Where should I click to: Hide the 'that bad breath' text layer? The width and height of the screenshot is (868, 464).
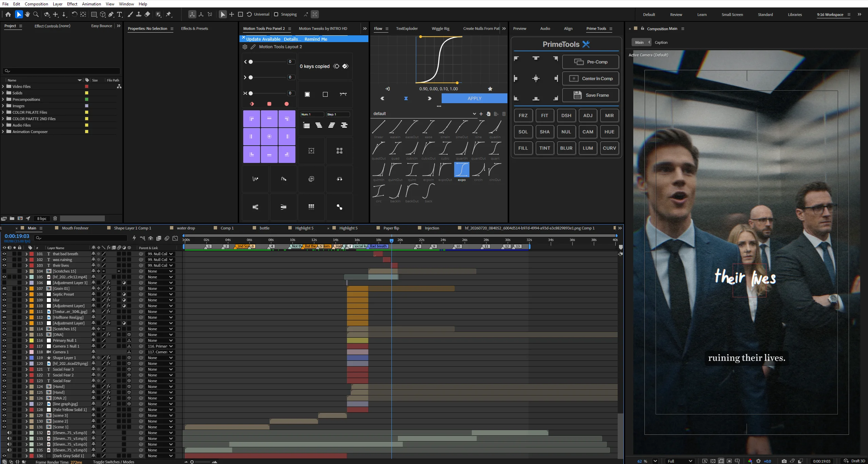(x=4, y=254)
